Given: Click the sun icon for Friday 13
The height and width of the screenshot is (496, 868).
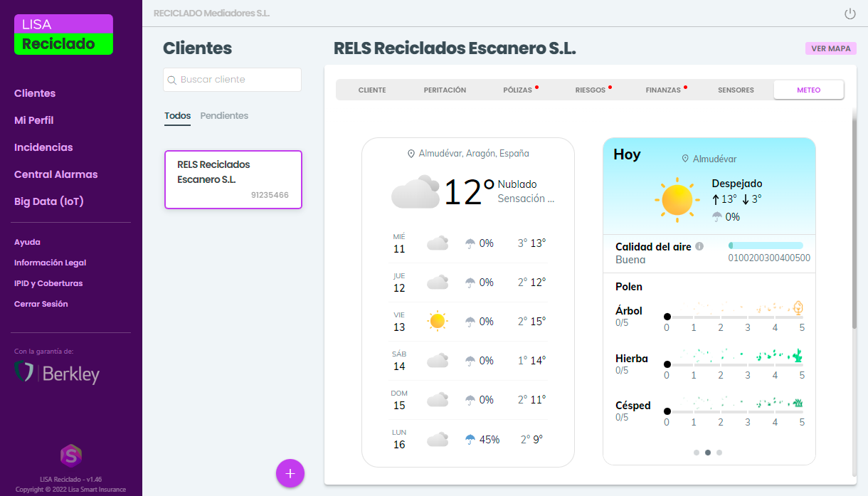Looking at the screenshot, I should click(x=438, y=322).
